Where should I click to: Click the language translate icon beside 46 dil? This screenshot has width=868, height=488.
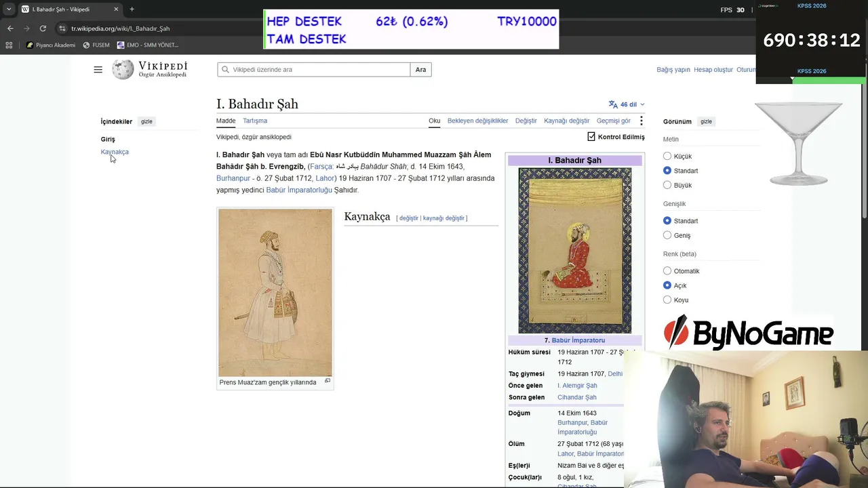click(613, 104)
